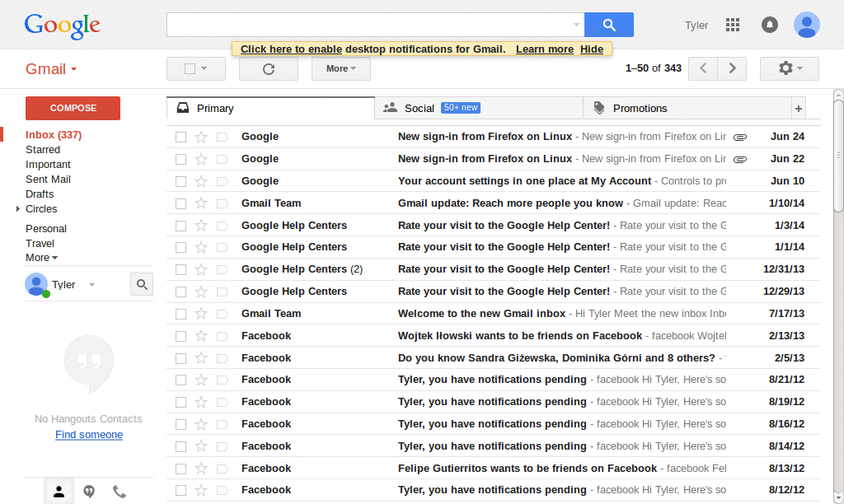Refresh the inbox

click(x=269, y=69)
